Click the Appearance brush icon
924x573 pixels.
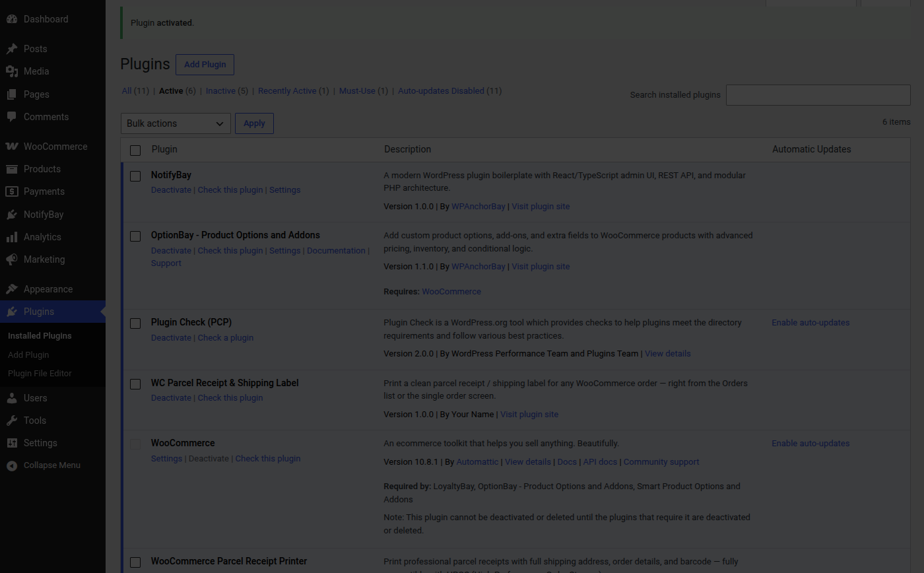pyautogui.click(x=12, y=289)
